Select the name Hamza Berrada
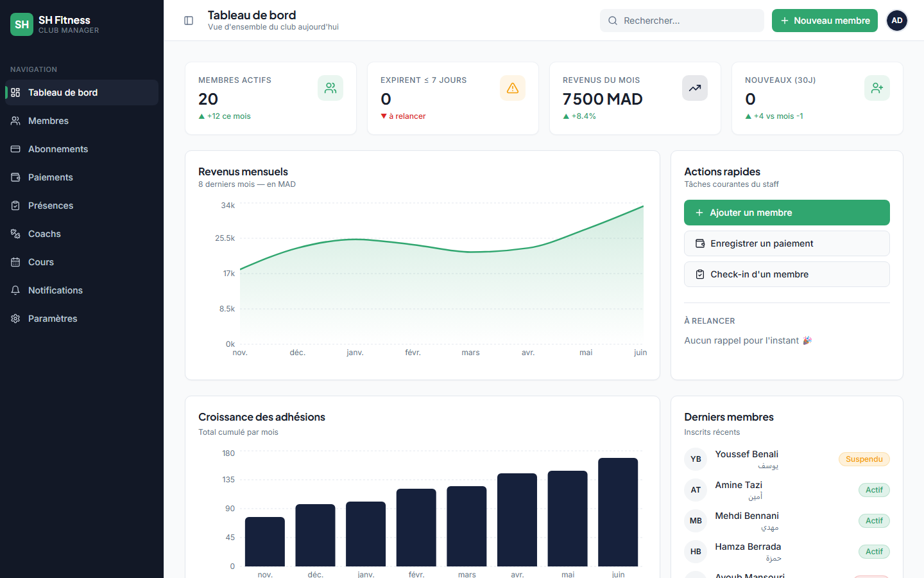 (748, 547)
